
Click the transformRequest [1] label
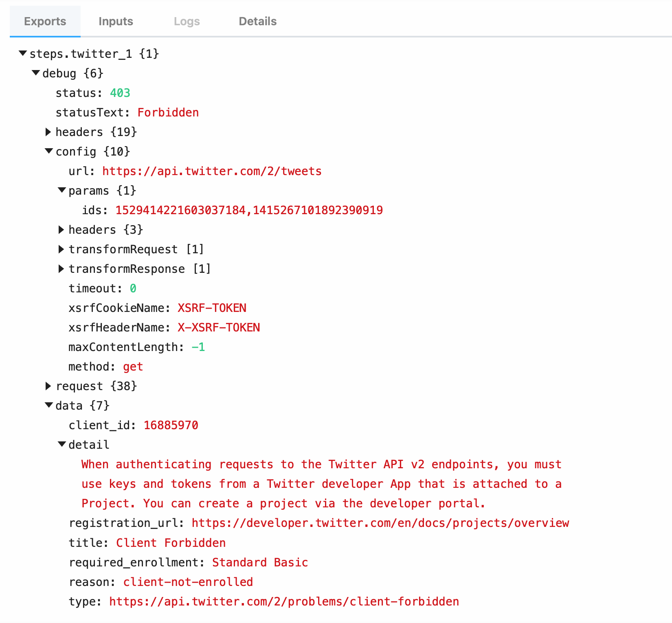136,249
